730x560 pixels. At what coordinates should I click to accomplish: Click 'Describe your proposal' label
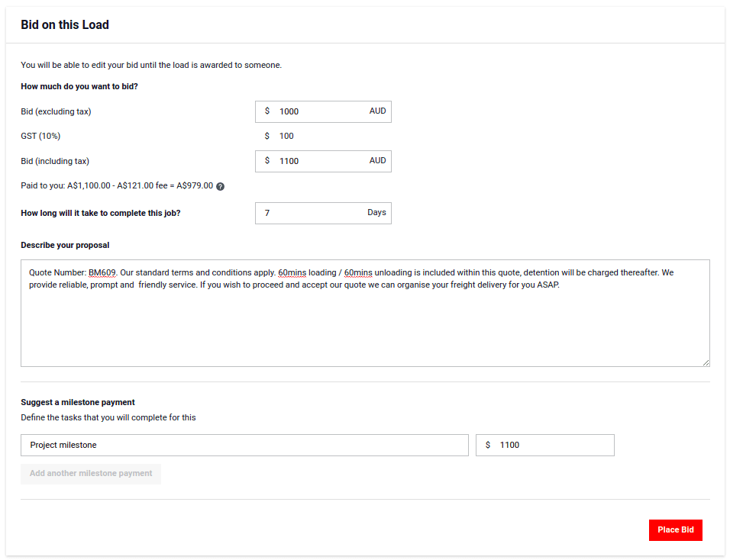65,245
